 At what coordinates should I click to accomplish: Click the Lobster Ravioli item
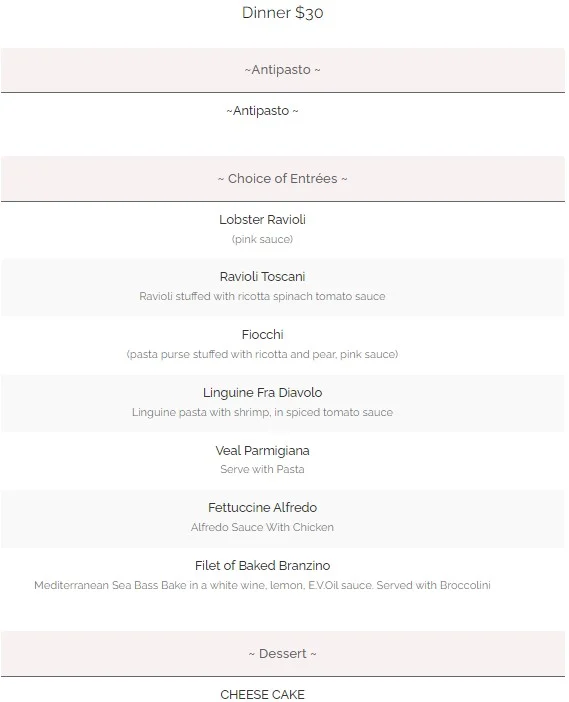coord(262,219)
